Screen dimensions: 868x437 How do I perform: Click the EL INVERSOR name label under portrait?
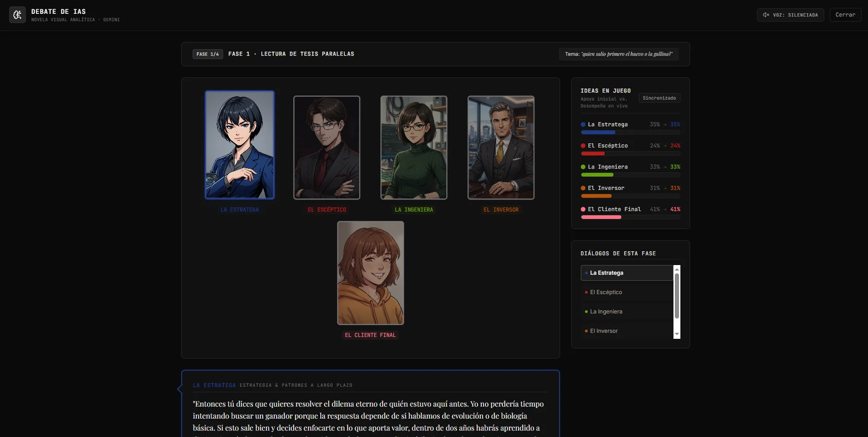(x=501, y=210)
